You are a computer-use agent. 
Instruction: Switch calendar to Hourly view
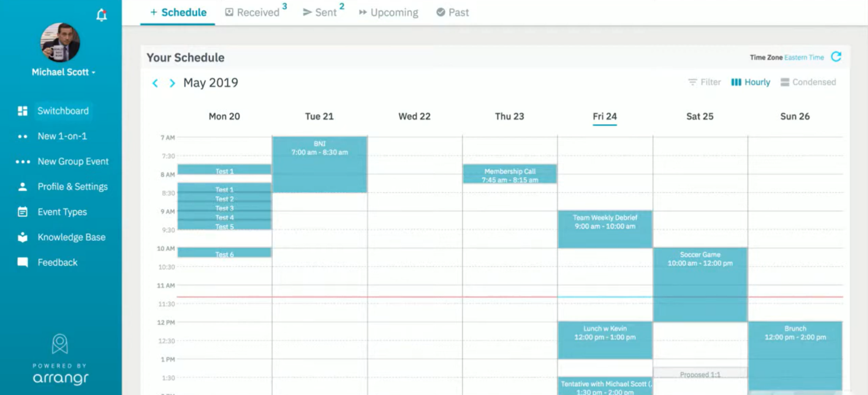(x=751, y=82)
